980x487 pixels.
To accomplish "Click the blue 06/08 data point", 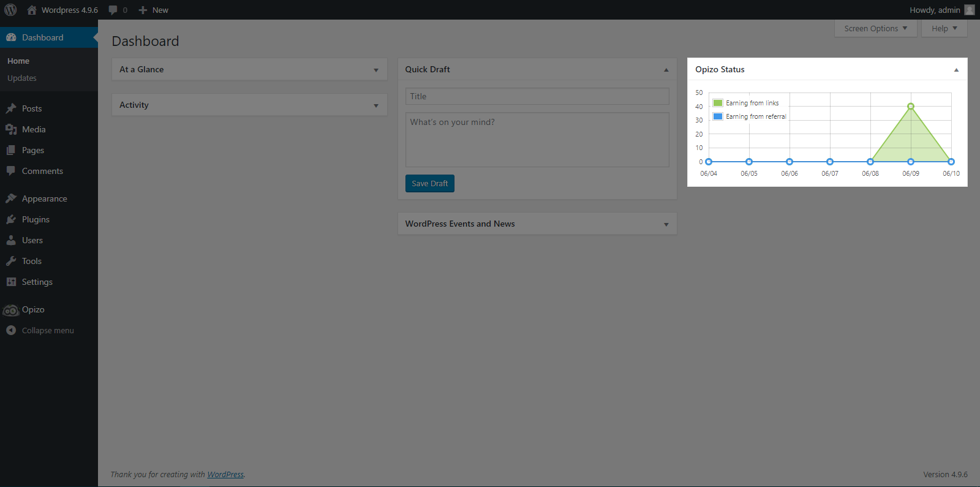I will 870,162.
